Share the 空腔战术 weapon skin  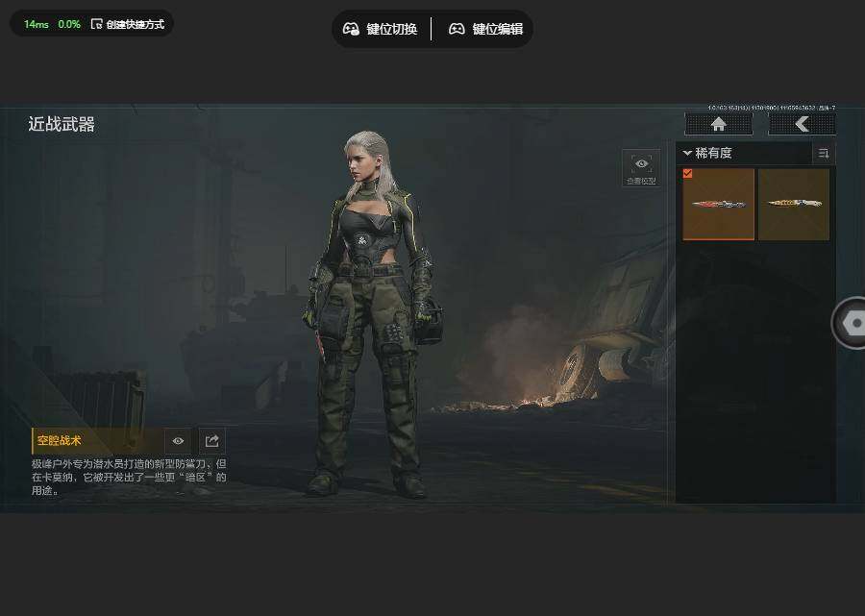(x=211, y=441)
